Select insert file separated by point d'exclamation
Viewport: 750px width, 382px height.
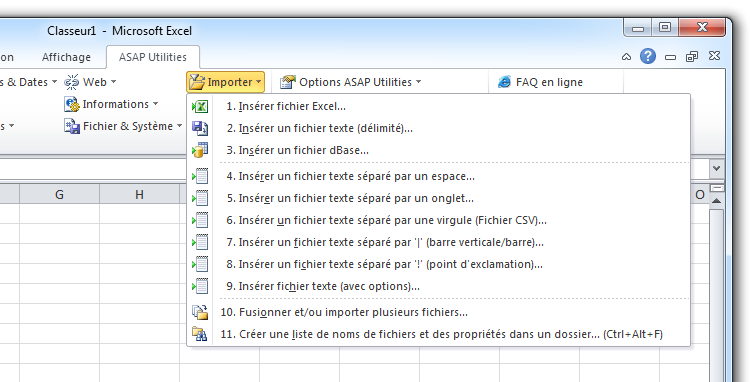[439, 264]
